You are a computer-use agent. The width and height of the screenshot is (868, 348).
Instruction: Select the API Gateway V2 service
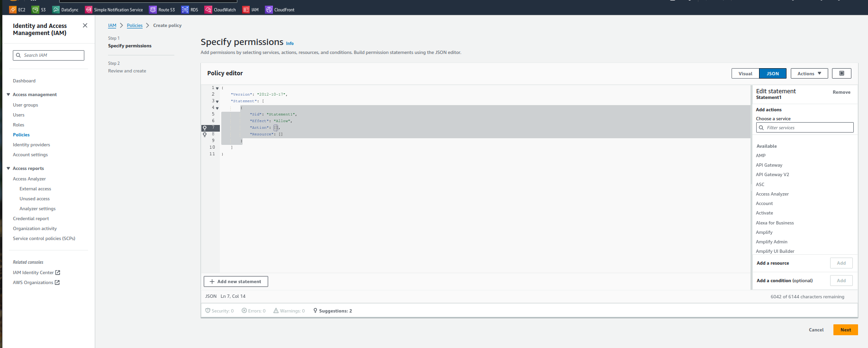(772, 175)
